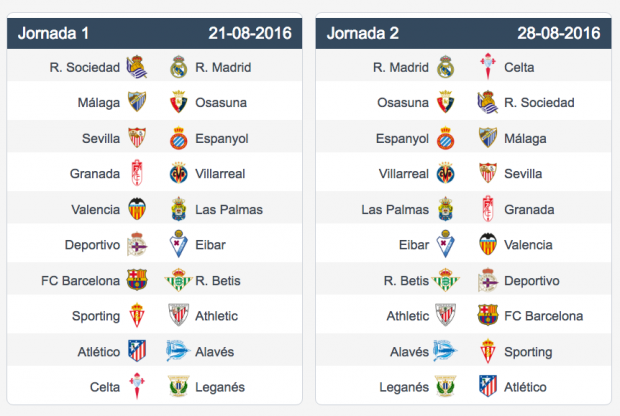Click the 28-08-2016 date label
This screenshot has width=620, height=416.
pos(559,33)
